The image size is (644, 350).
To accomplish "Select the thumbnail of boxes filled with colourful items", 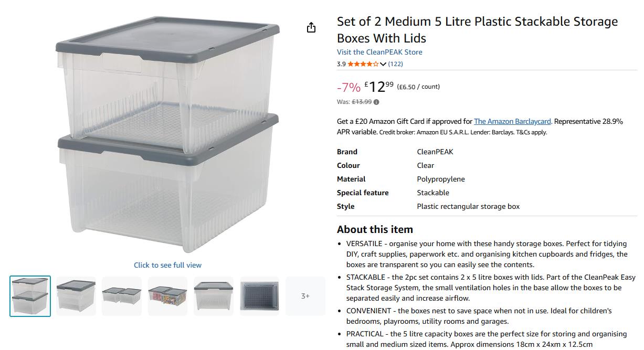I will coord(167,296).
